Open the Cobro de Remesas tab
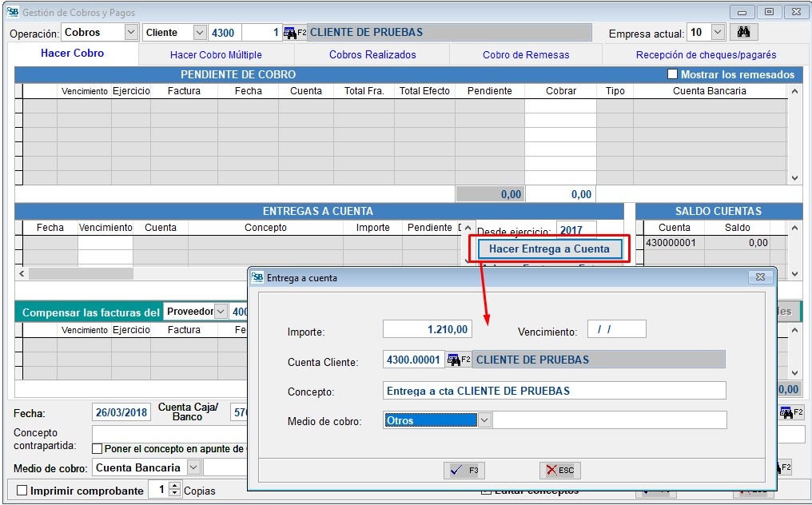 526,55
